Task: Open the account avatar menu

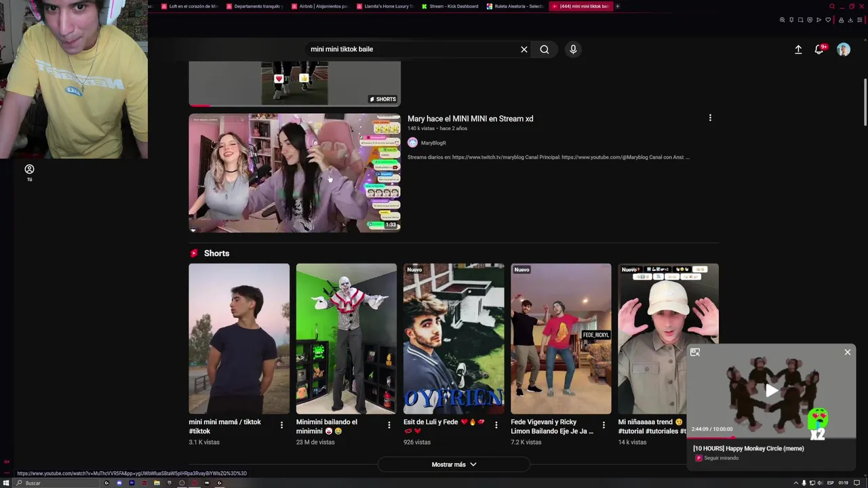Action: (844, 49)
